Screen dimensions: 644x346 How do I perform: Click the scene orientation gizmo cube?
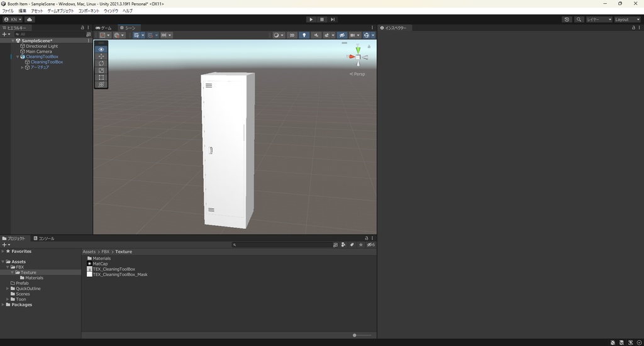pyautogui.click(x=358, y=57)
